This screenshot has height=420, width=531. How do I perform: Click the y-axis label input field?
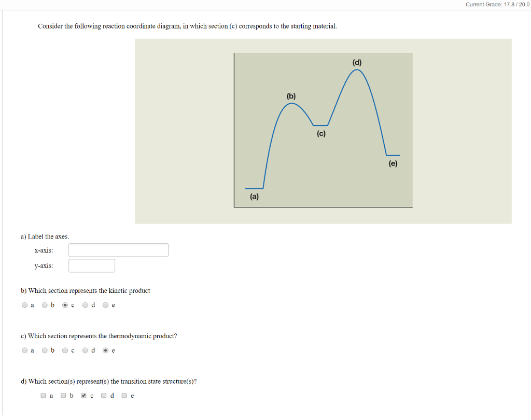[x=92, y=265]
